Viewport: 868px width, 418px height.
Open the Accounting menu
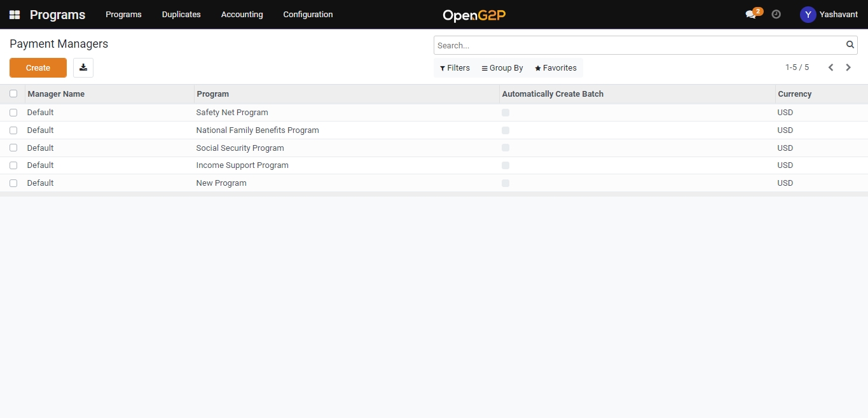click(x=242, y=15)
